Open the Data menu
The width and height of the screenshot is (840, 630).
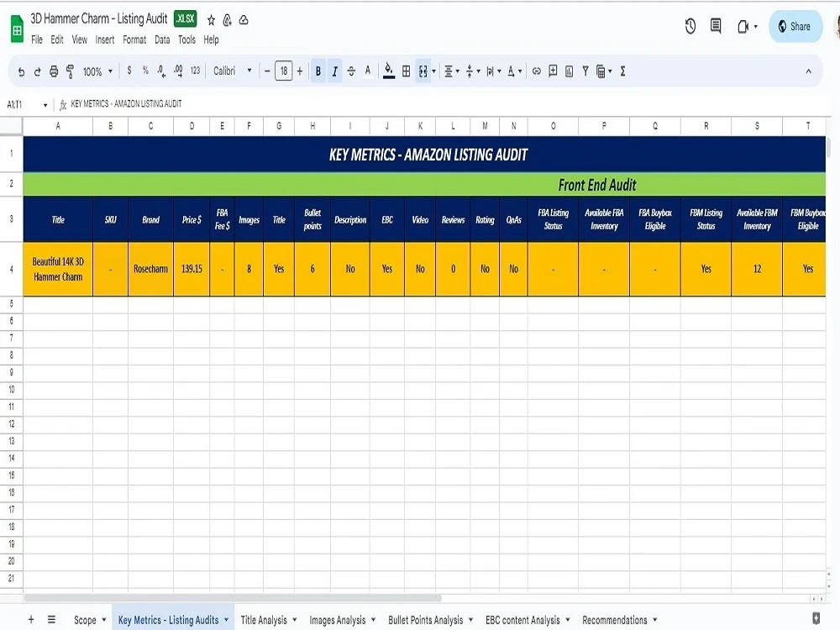[162, 39]
